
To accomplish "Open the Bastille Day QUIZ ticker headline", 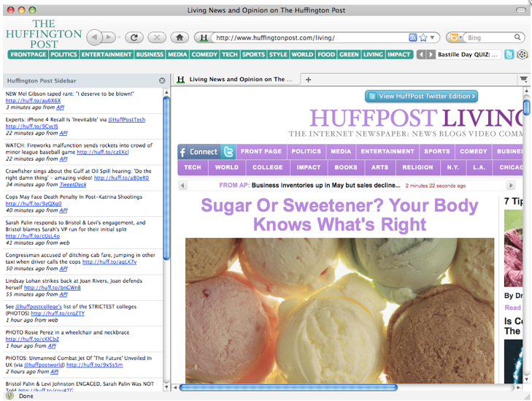I will point(467,55).
